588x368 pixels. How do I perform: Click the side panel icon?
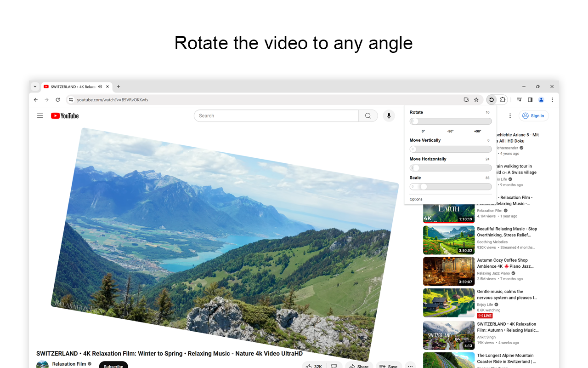(x=530, y=99)
